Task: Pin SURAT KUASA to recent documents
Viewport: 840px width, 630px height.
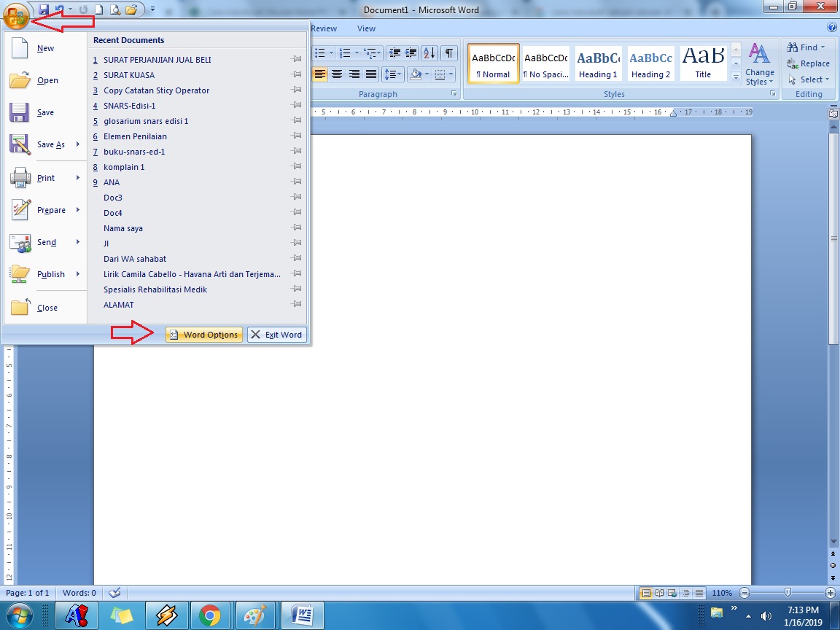Action: coord(296,74)
